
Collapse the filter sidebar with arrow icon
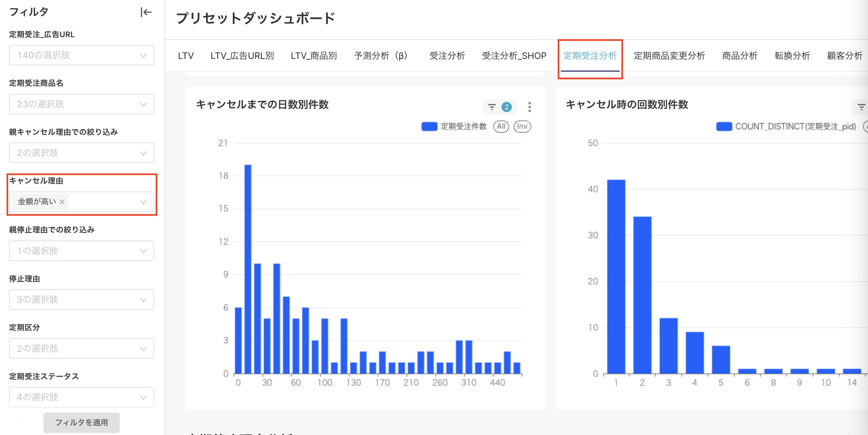click(x=146, y=12)
